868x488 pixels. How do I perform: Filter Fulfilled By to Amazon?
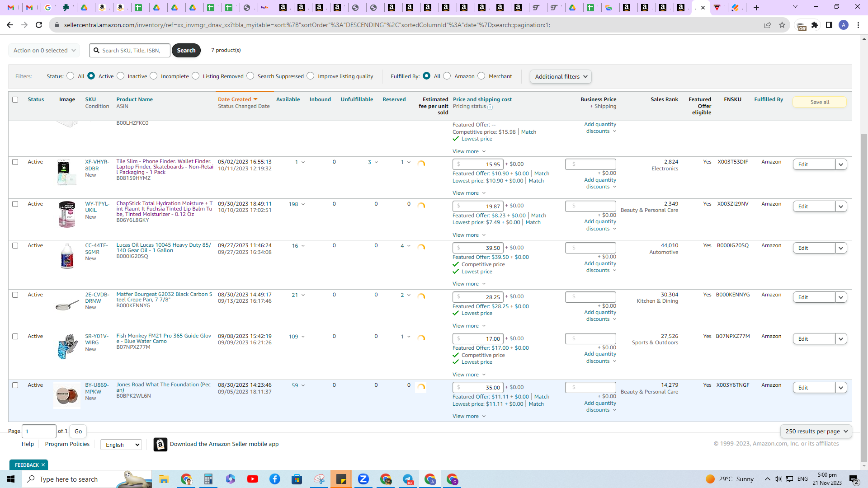coord(447,76)
